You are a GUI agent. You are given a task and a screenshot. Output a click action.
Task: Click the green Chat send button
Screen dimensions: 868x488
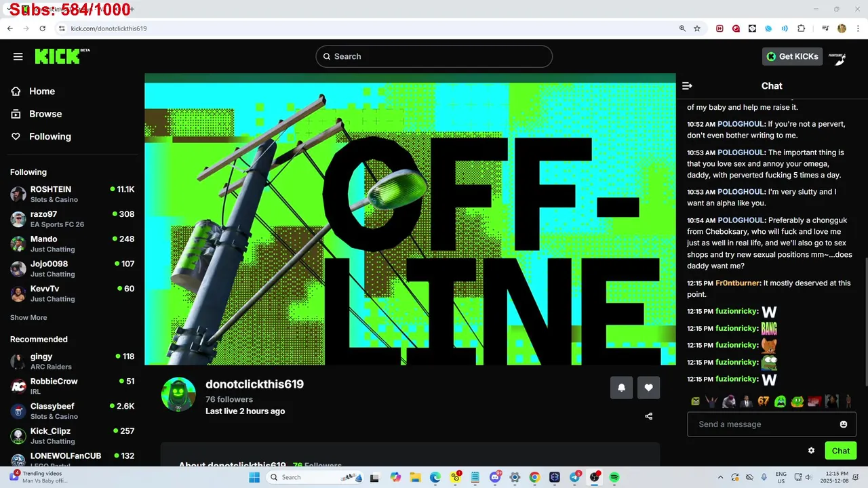[x=841, y=451]
